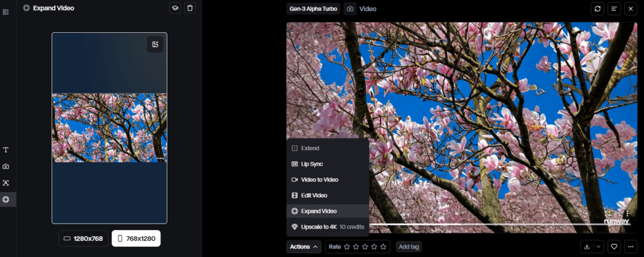
Task: Collapse the Actions dropdown
Action: click(x=304, y=247)
